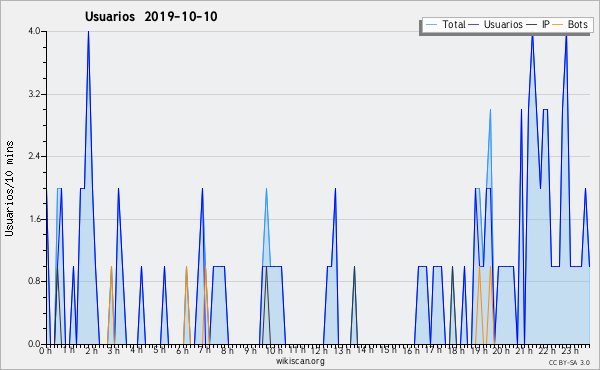The width and height of the screenshot is (600, 370).
Task: Click the '23 h' x-axis label
Action: click(x=569, y=350)
